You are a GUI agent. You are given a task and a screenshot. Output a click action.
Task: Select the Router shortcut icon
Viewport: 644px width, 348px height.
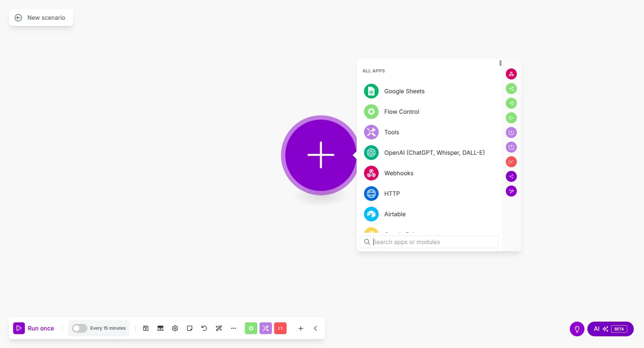511,89
